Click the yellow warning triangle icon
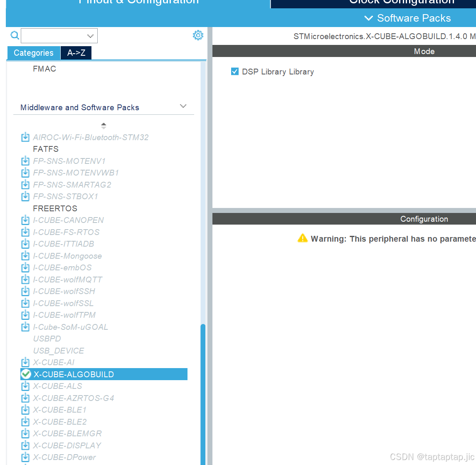Viewport: 476px width, 465px height. (302, 238)
